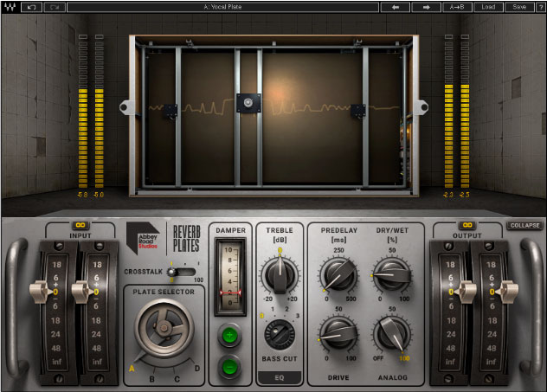This screenshot has width=547, height=392.
Task: Click the left input level meter
Action: pos(83,112)
